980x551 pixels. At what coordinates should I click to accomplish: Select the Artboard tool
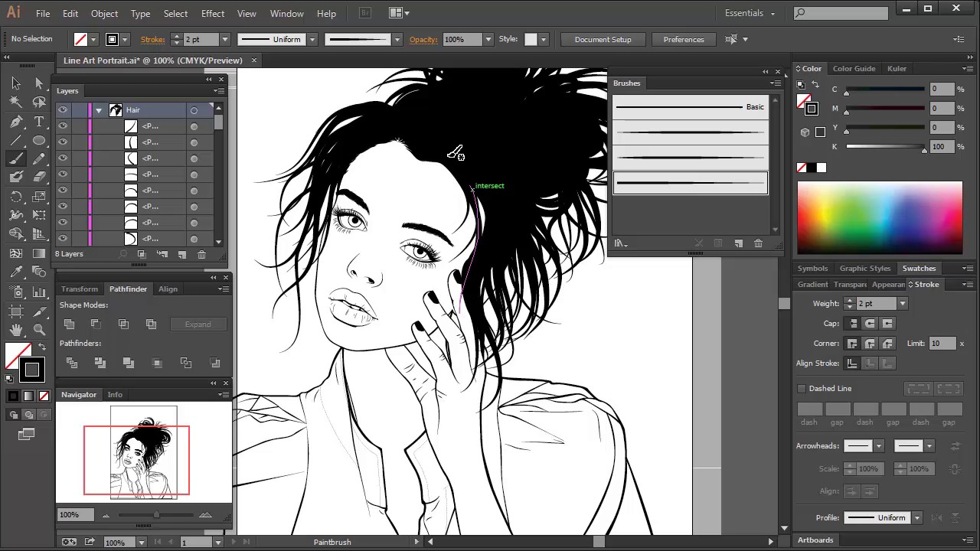click(x=16, y=311)
